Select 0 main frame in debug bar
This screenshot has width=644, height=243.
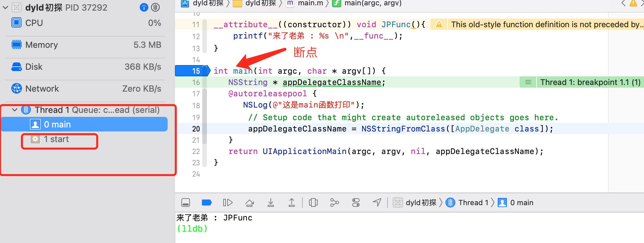(516, 202)
